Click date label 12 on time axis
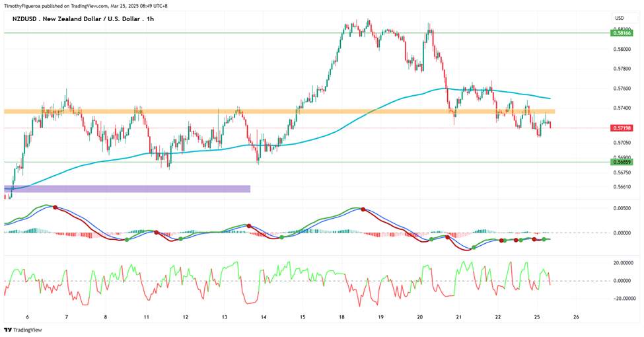 pyautogui.click(x=185, y=317)
